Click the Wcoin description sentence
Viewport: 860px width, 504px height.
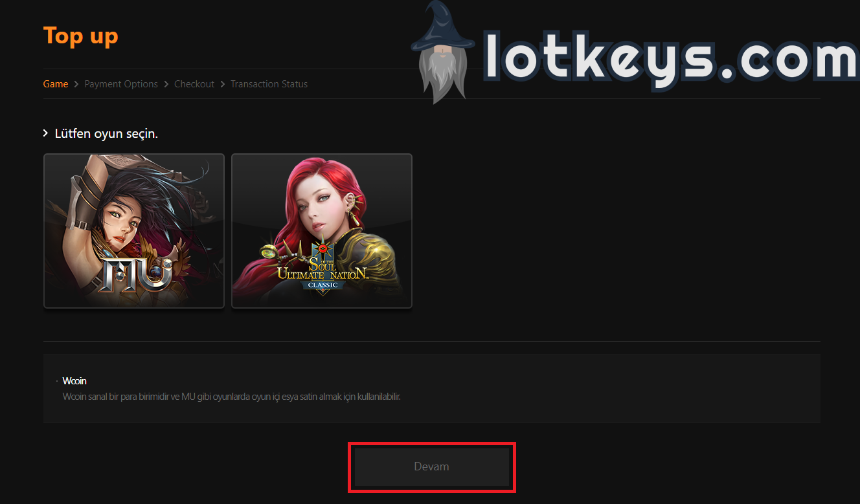point(231,396)
